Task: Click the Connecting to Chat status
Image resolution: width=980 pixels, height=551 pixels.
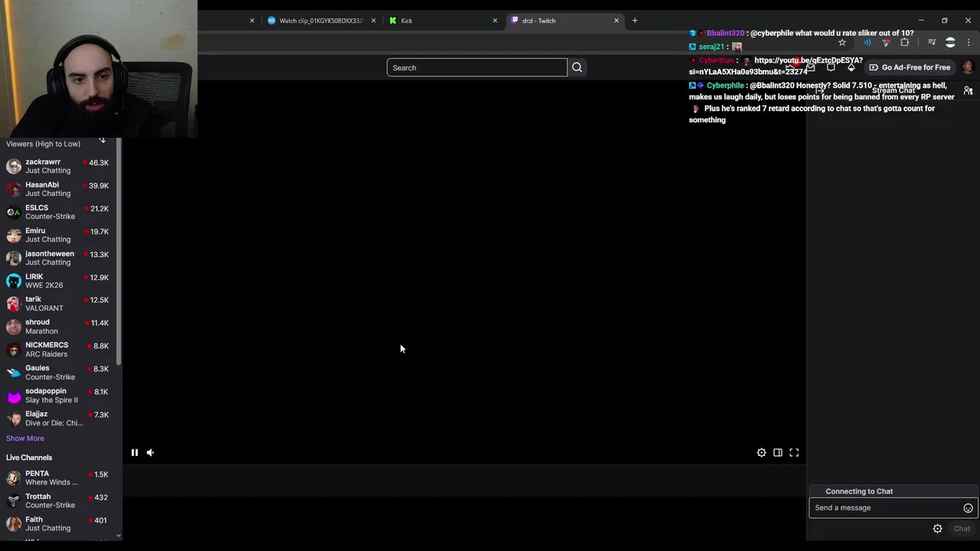Action: (859, 491)
